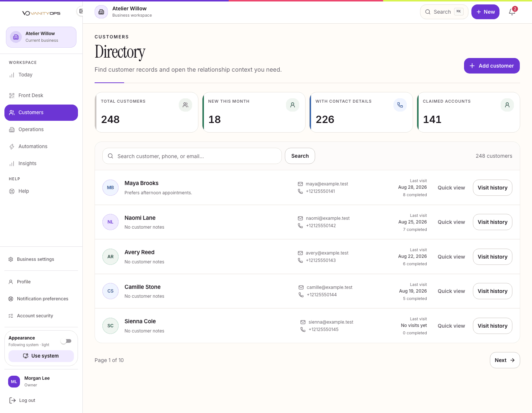Toggle the Appearance theme switch
This screenshot has width=532, height=413.
point(66,341)
